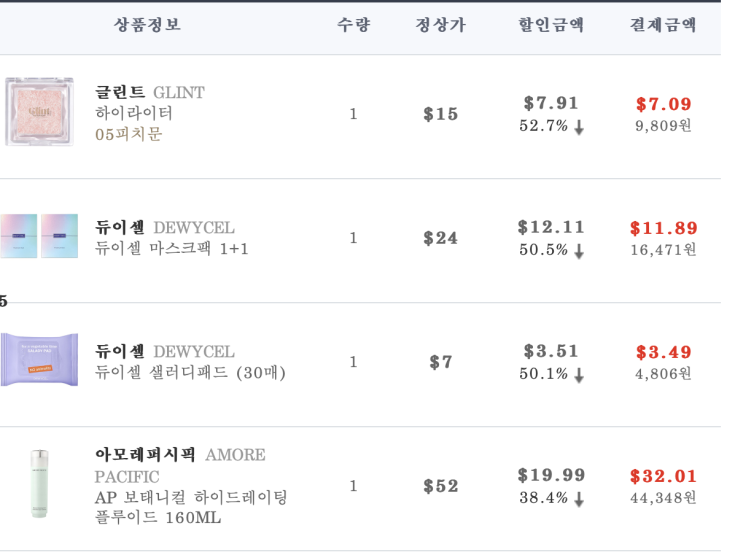This screenshot has height=555, width=743.
Task: Click the second Dewycel mask pack image
Action: 60,236
